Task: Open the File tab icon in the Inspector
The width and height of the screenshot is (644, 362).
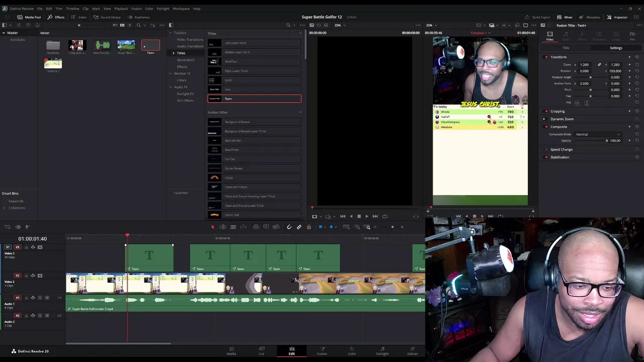Action: click(632, 35)
